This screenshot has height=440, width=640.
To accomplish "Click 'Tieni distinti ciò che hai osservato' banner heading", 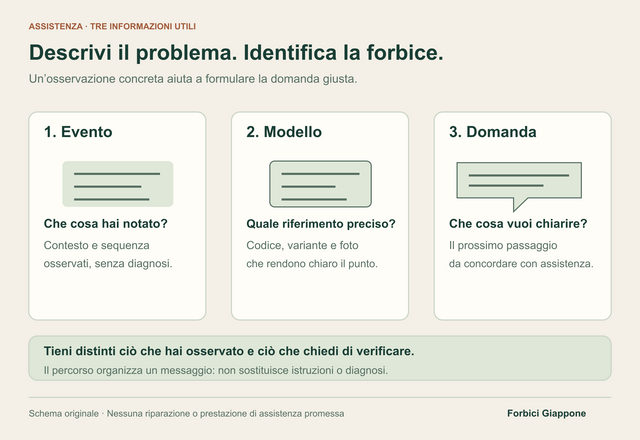I will point(229,351).
